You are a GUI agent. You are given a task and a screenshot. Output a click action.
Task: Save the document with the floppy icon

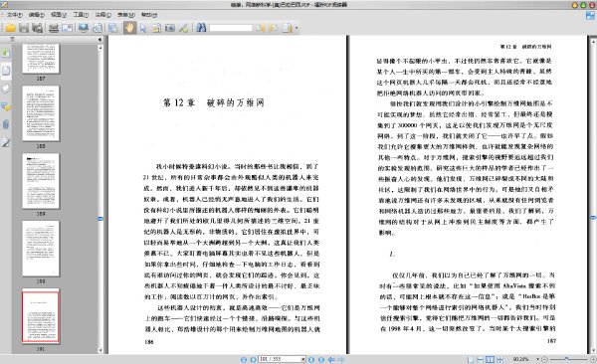pyautogui.click(x=24, y=28)
